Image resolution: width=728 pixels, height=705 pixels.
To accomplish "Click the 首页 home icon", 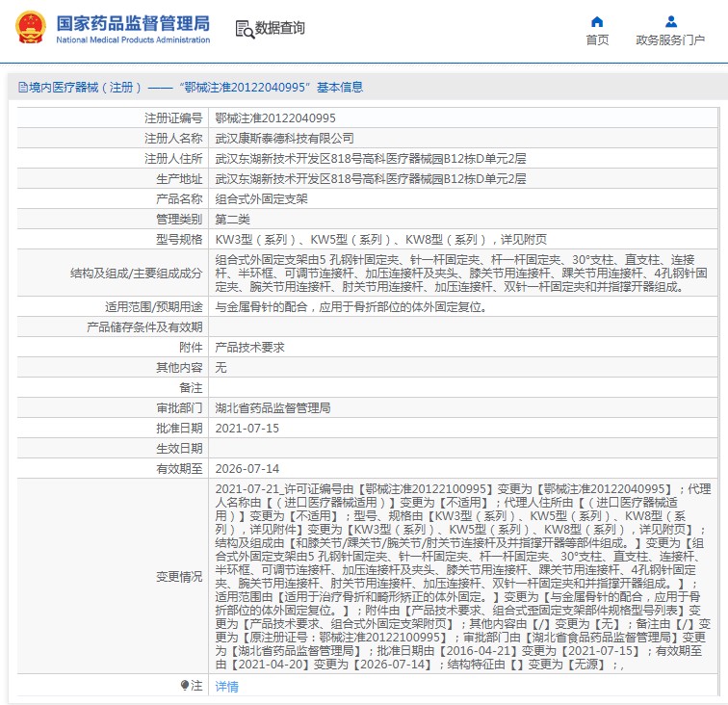I will (x=597, y=22).
